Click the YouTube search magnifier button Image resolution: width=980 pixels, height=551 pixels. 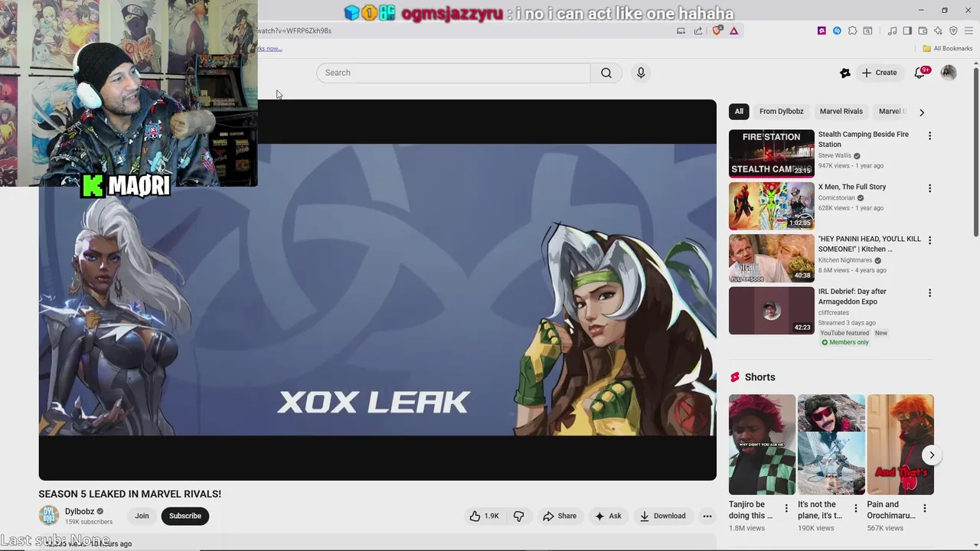[x=606, y=73]
